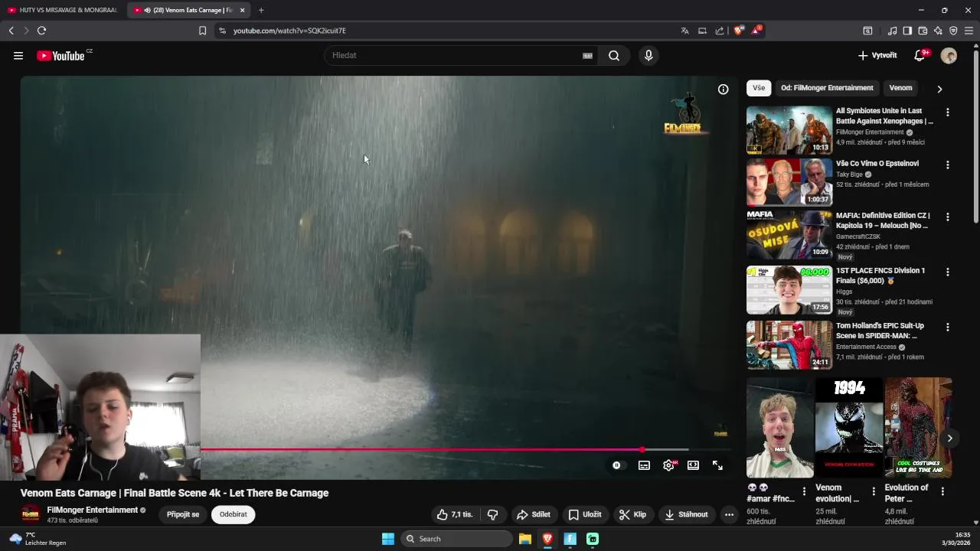
Task: Open the Brave Leo AI sparkle icon
Action: tap(938, 31)
